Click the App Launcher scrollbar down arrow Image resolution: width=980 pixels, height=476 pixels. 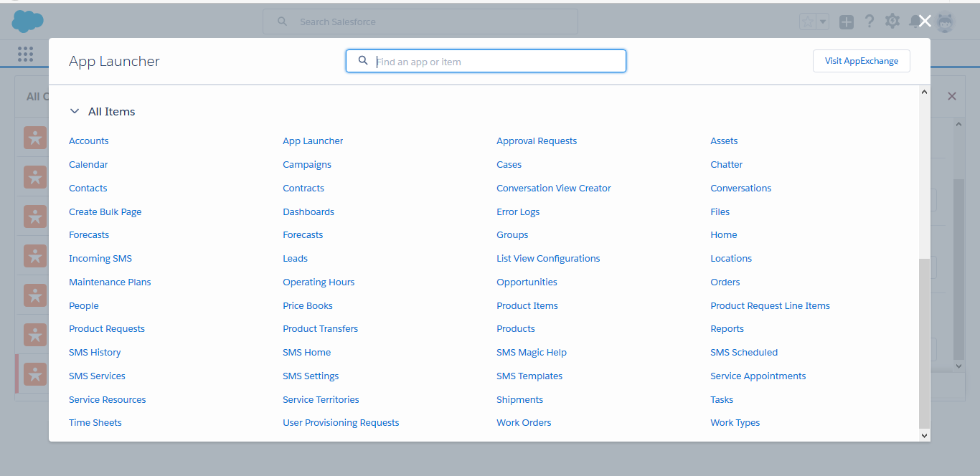click(924, 435)
